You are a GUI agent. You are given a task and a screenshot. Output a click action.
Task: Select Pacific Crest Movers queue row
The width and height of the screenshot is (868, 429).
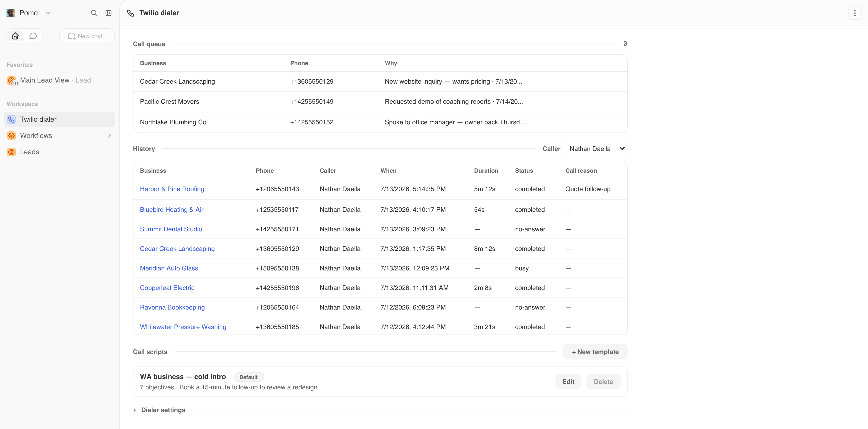[x=380, y=102]
